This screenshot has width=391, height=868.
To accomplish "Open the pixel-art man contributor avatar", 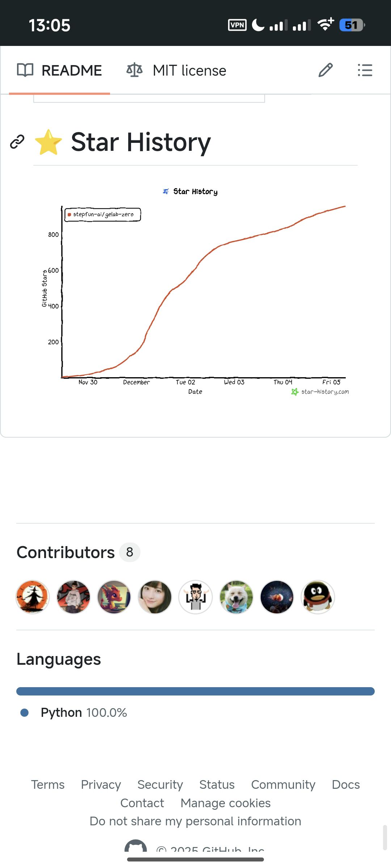I will [195, 597].
